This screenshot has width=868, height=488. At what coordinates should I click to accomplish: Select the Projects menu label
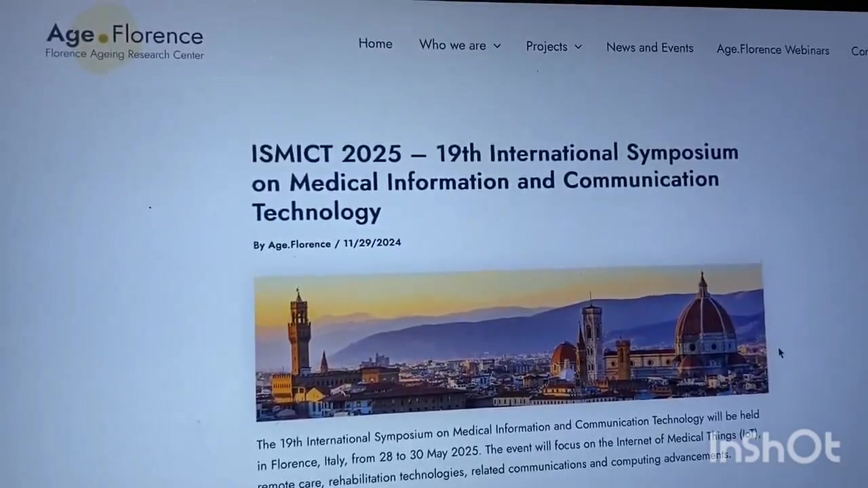pos(547,46)
